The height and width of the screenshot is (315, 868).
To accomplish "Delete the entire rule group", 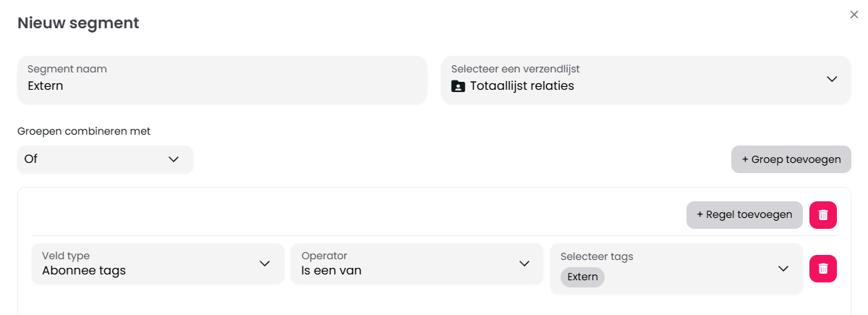I will [822, 215].
